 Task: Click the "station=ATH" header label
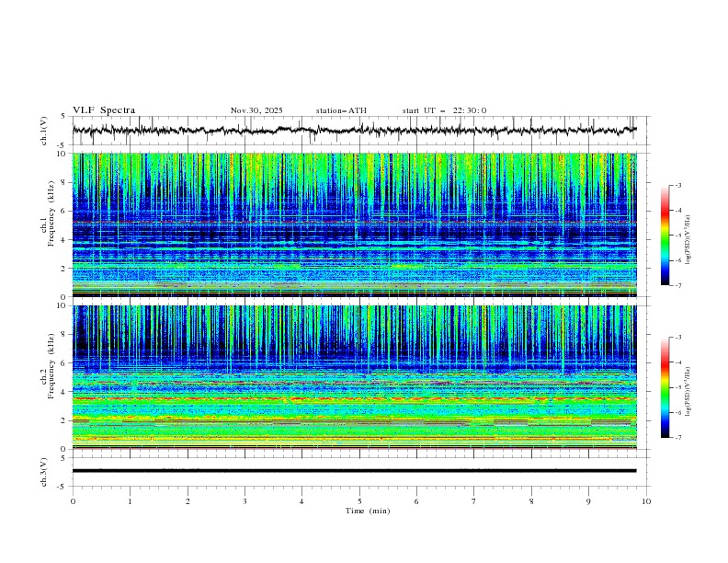[341, 110]
